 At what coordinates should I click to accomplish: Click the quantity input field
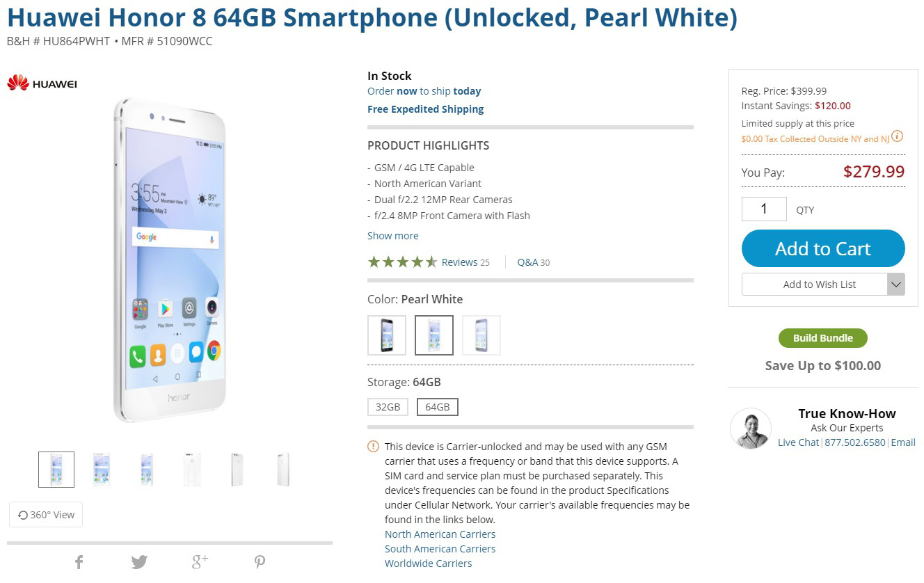(764, 209)
